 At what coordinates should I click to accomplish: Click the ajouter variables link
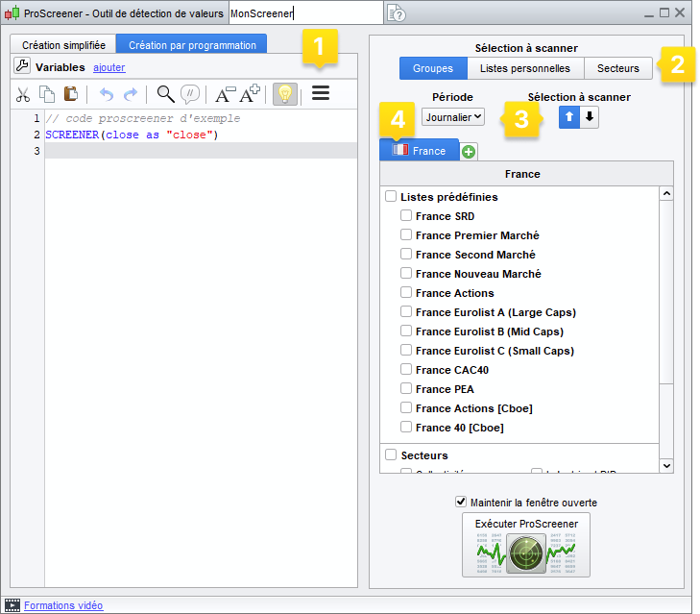coord(109,67)
